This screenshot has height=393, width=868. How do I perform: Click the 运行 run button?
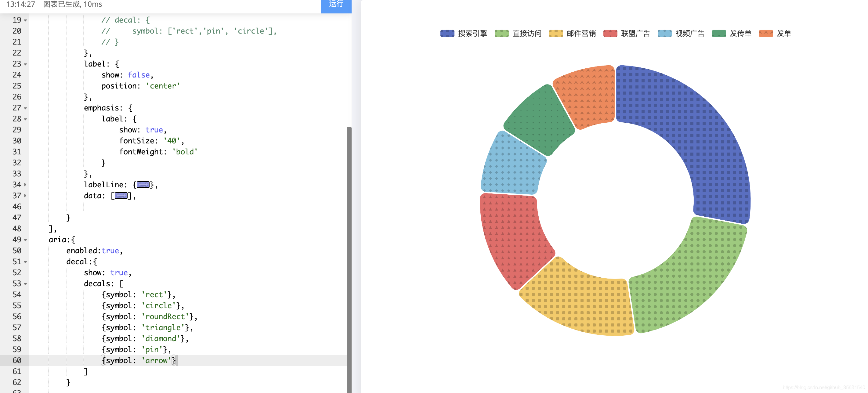click(x=336, y=5)
